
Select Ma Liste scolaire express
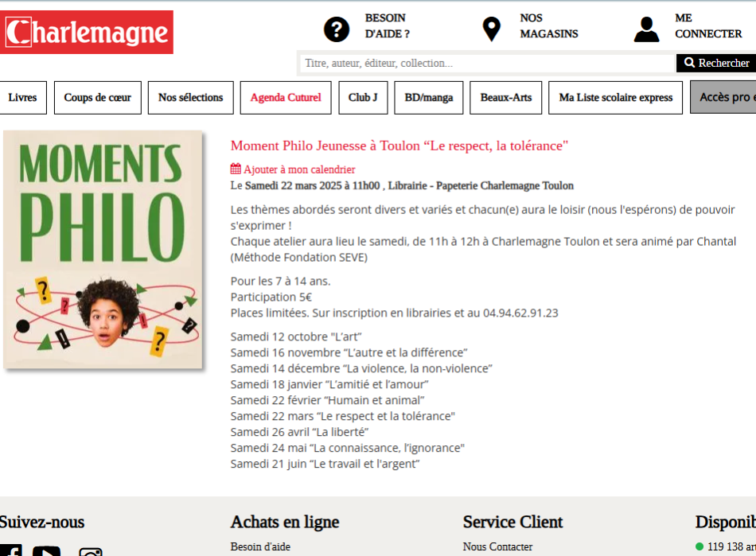pyautogui.click(x=615, y=98)
